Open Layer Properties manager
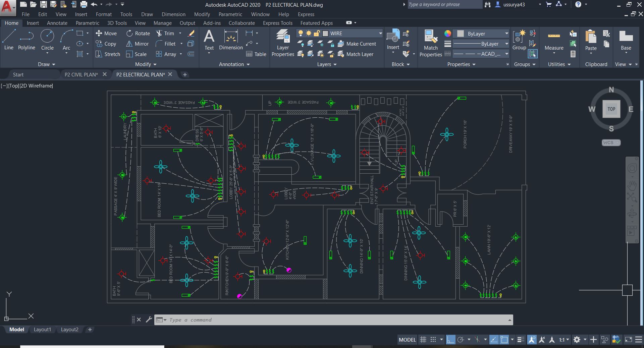 283,43
